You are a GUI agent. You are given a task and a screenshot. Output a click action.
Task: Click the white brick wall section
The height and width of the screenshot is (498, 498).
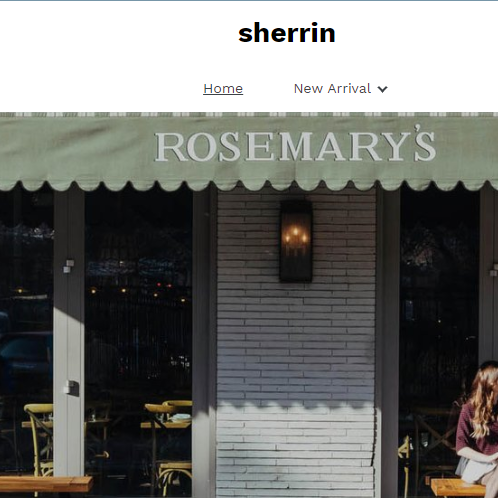click(296, 343)
